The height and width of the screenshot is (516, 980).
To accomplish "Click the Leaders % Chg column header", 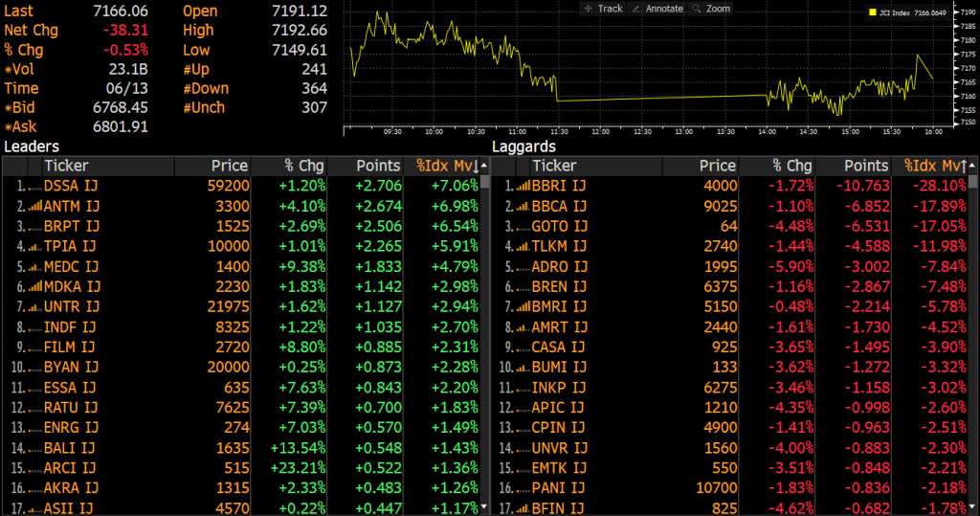I will click(x=289, y=166).
